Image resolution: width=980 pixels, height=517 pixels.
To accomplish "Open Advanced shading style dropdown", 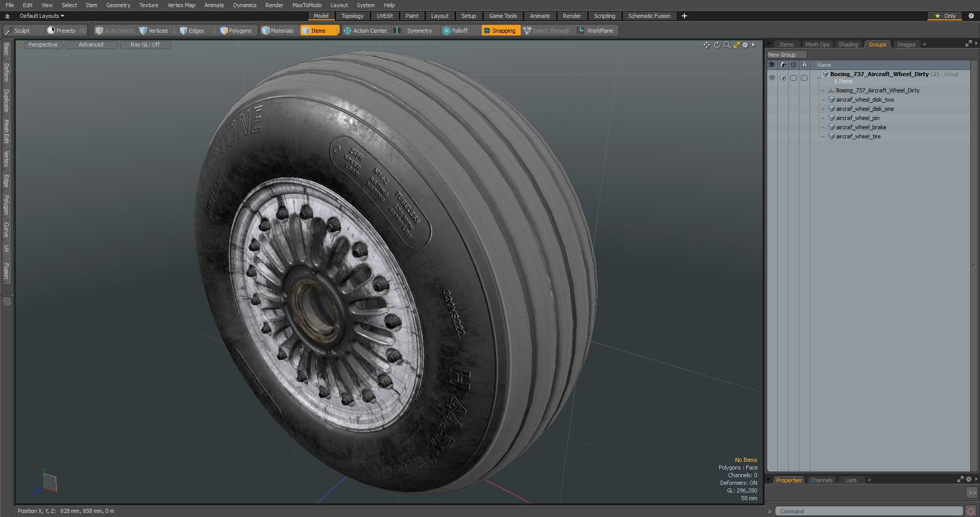I will coord(91,45).
